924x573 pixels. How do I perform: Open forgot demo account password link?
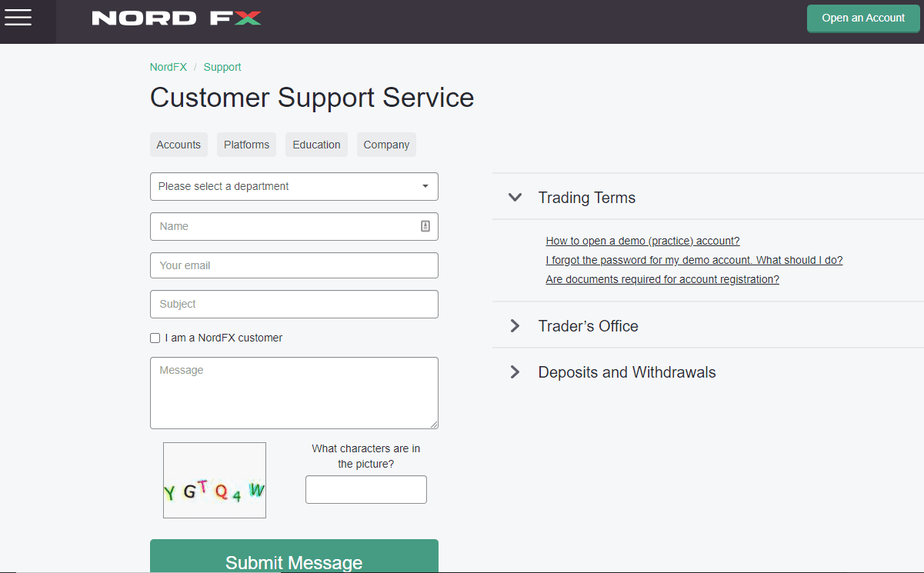(x=694, y=260)
